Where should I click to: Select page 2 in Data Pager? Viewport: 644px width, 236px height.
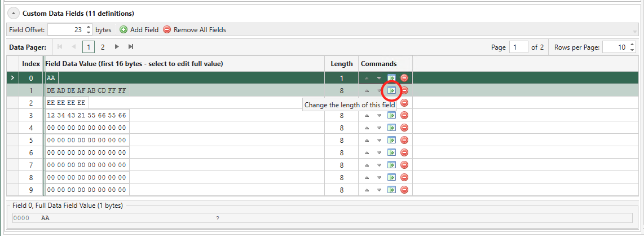tap(103, 47)
